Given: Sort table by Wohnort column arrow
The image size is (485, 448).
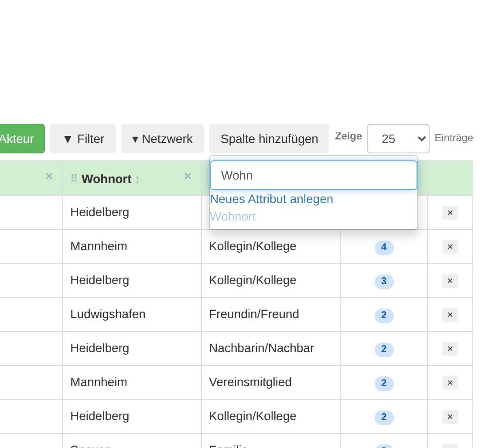Looking at the screenshot, I should point(137,180).
